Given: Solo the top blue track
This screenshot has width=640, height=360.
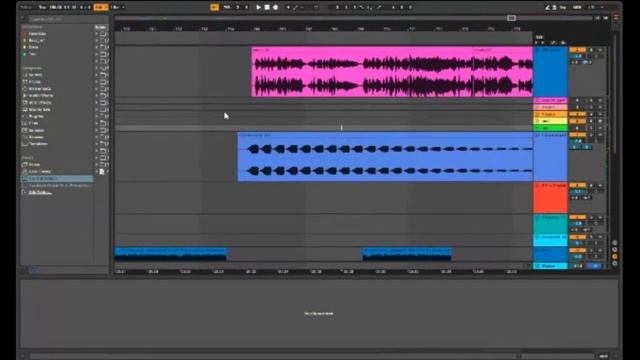Looking at the screenshot, I should point(591,50).
